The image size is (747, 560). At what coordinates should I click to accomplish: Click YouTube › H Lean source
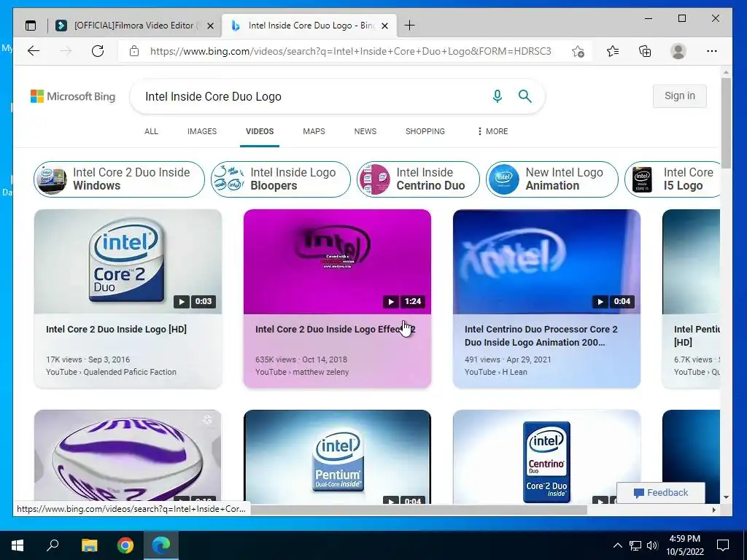click(x=496, y=373)
